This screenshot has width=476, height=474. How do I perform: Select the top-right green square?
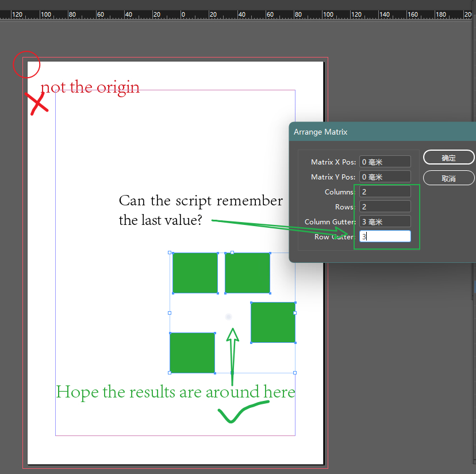[247, 273]
